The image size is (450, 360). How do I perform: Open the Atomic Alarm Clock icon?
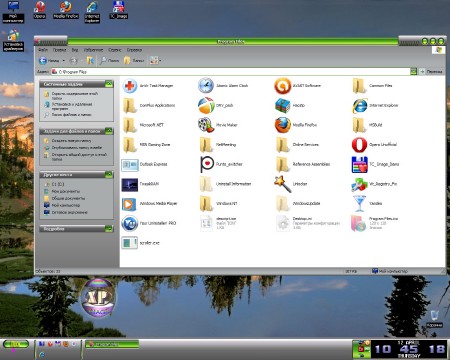(206, 86)
